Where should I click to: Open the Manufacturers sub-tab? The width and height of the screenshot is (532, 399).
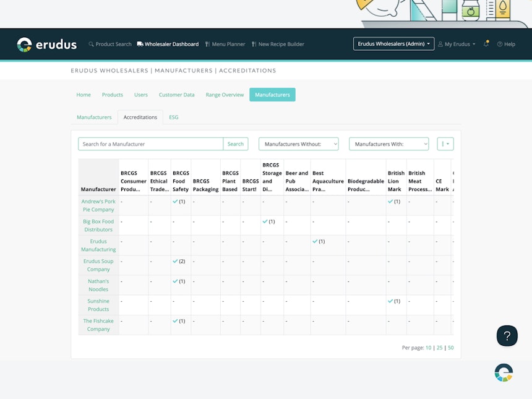click(x=94, y=117)
